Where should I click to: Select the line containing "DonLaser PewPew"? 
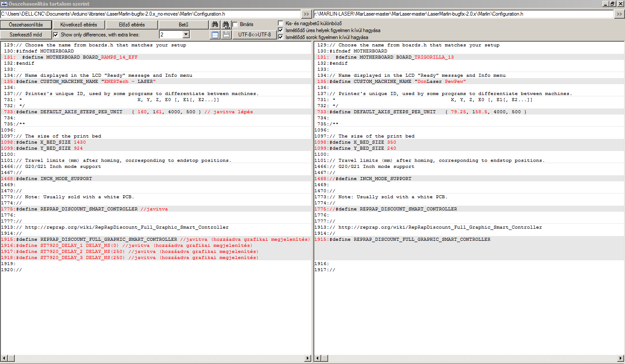tap(469, 81)
